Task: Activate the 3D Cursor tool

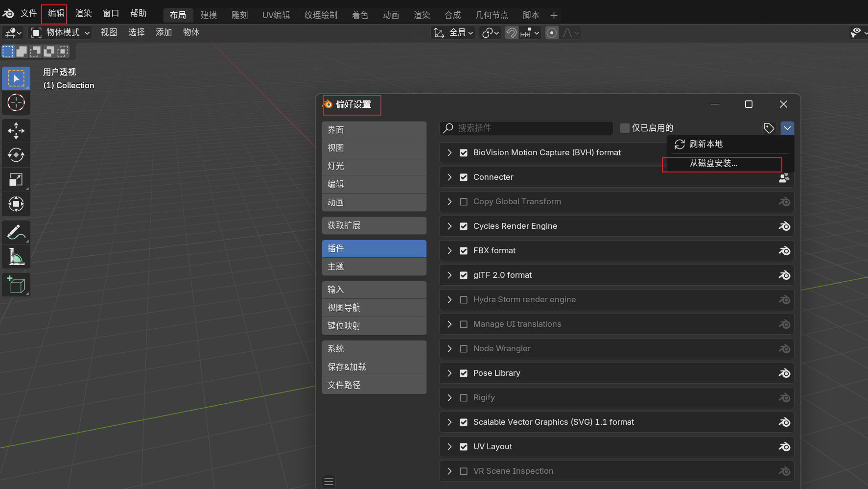Action: [16, 103]
